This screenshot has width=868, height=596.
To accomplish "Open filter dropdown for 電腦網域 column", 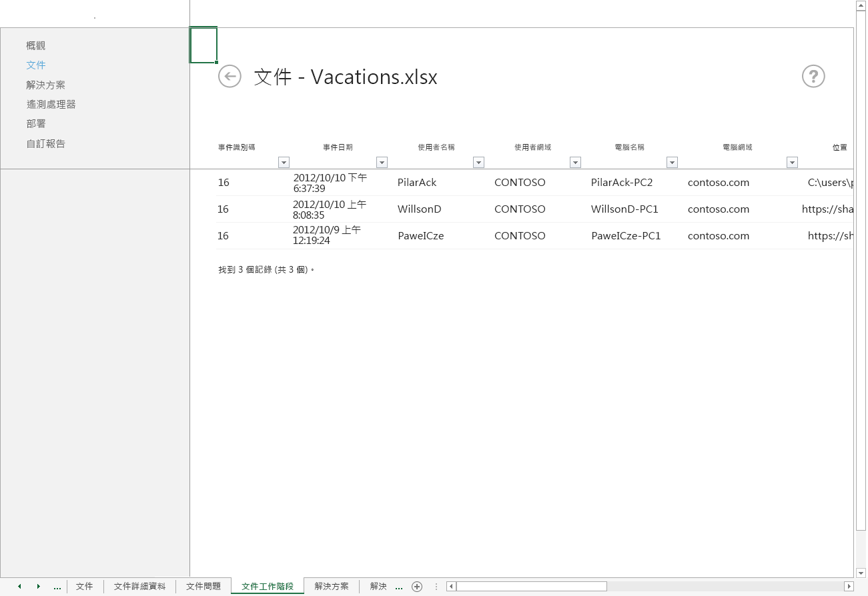I will (792, 162).
